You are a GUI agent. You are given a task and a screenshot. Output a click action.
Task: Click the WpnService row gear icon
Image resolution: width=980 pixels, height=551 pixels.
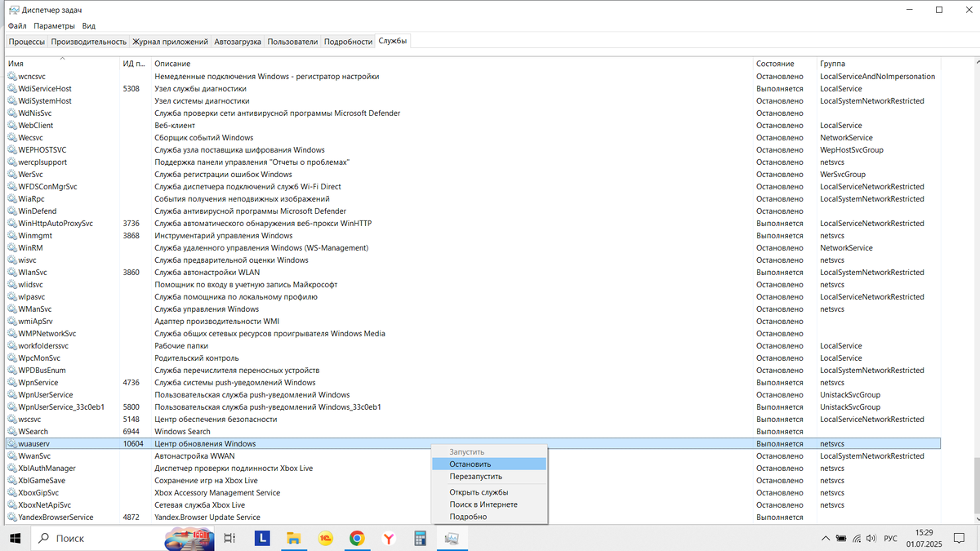coord(11,383)
